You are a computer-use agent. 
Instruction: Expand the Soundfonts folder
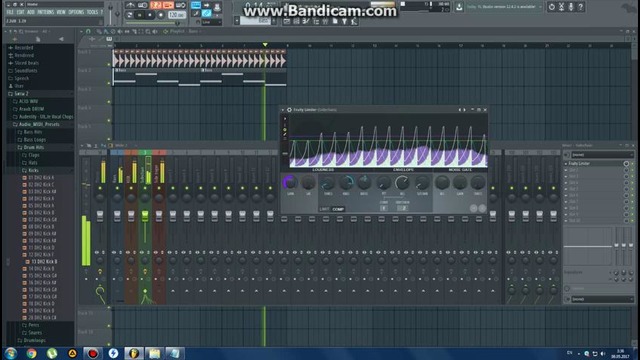coord(25,71)
